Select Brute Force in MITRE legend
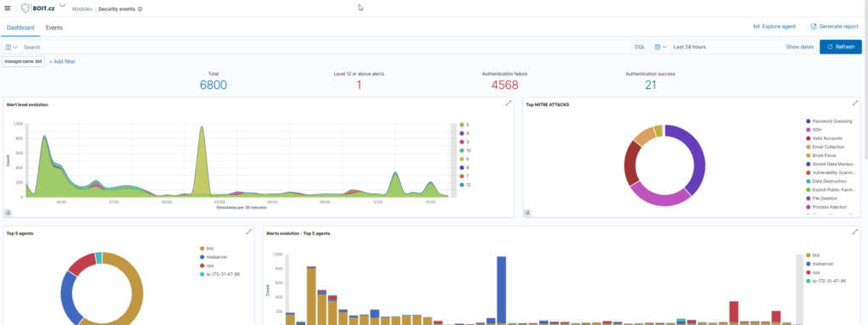Image resolution: width=868 pixels, height=325 pixels. [x=821, y=155]
